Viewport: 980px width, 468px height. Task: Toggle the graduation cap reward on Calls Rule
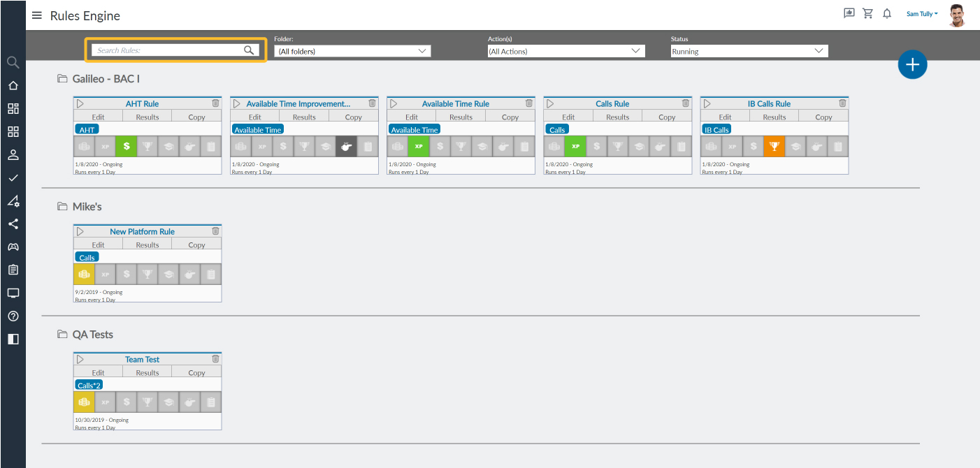[639, 146]
